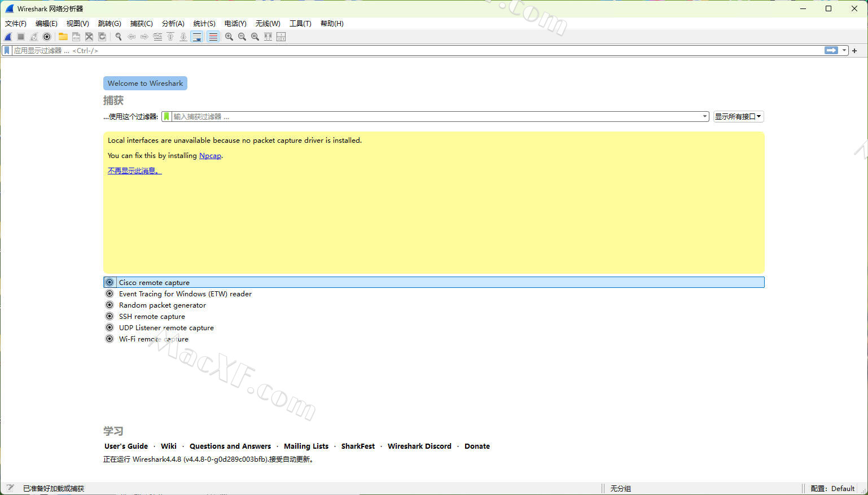Click the find packet magnifier icon

pos(119,37)
